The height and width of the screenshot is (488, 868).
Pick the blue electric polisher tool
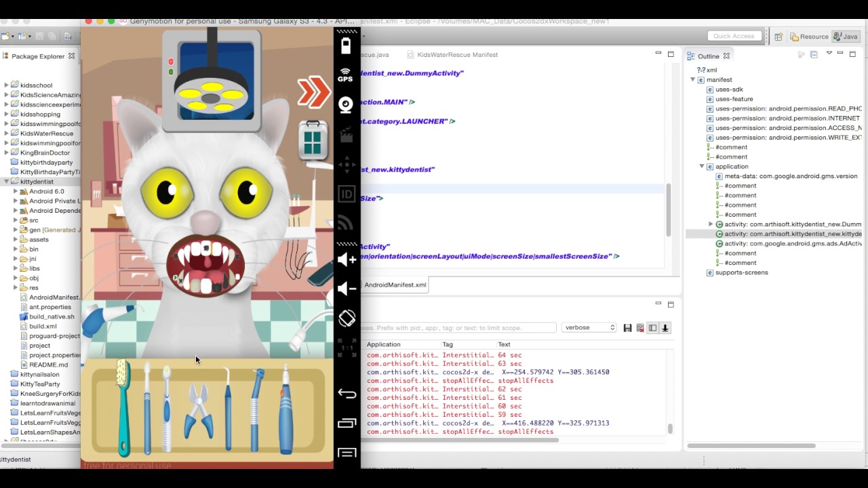285,409
